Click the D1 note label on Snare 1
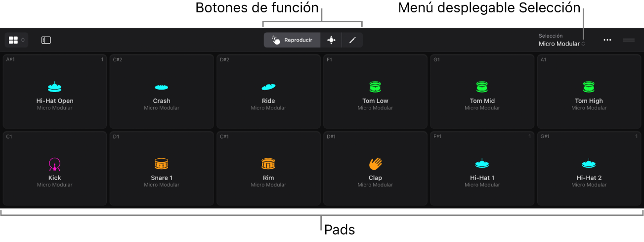 click(x=116, y=136)
